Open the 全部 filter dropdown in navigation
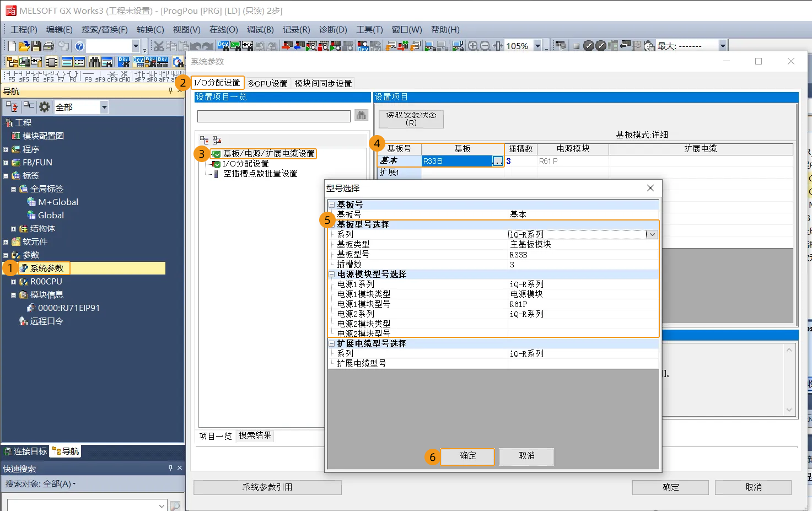 tap(104, 107)
